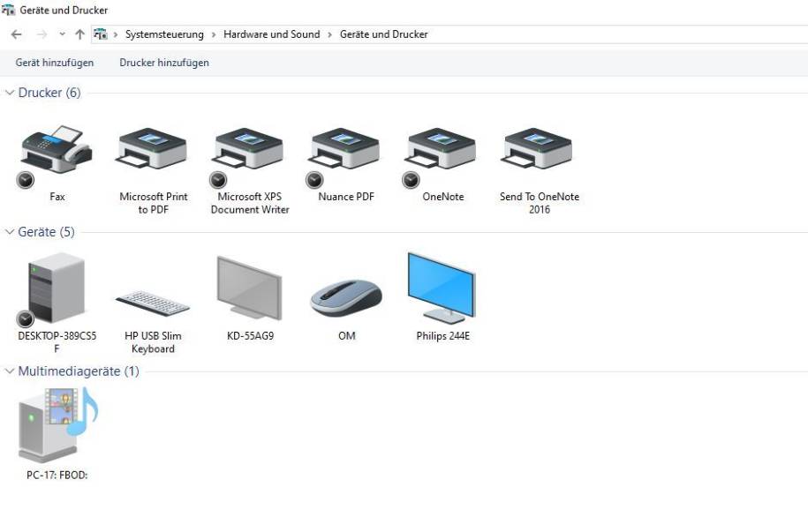Click the Drucker hinzufügen button
The image size is (808, 532).
[x=163, y=63]
